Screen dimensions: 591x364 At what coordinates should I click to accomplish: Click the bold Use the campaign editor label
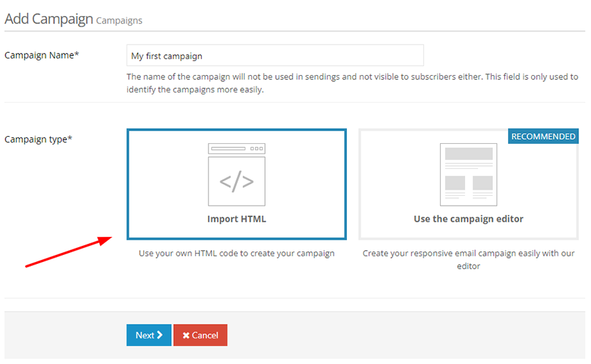[468, 219]
